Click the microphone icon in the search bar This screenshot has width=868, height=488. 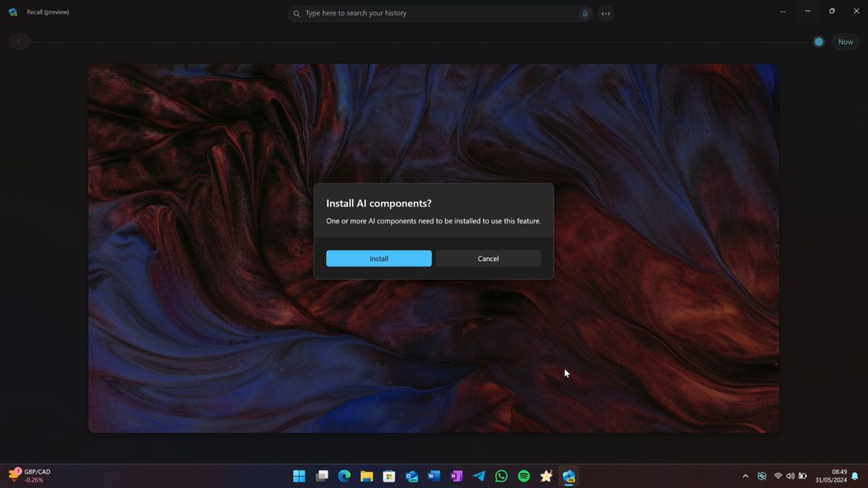(x=585, y=13)
